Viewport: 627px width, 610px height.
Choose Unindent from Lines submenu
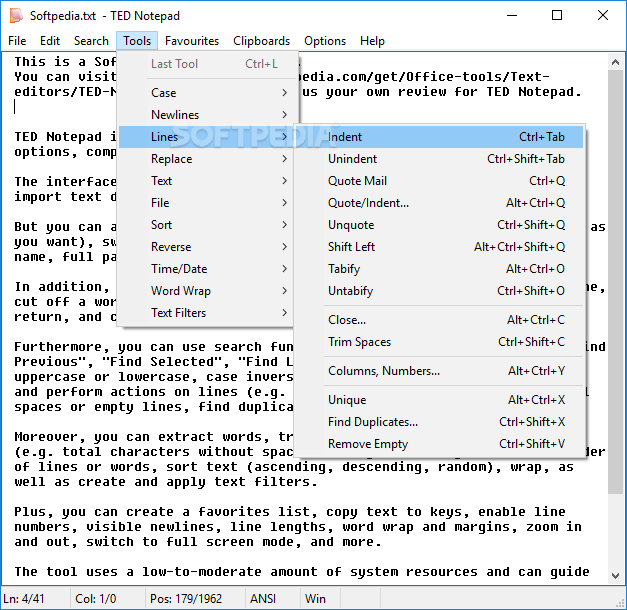pos(439,159)
